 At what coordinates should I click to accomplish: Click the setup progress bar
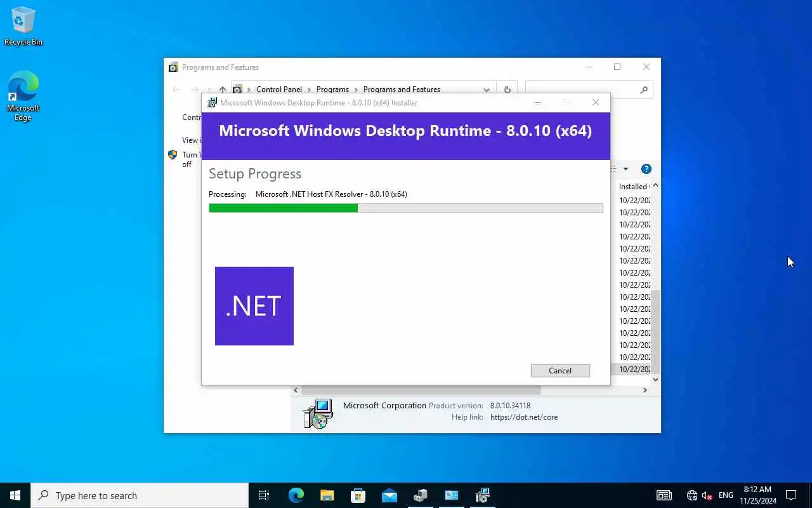click(x=406, y=208)
